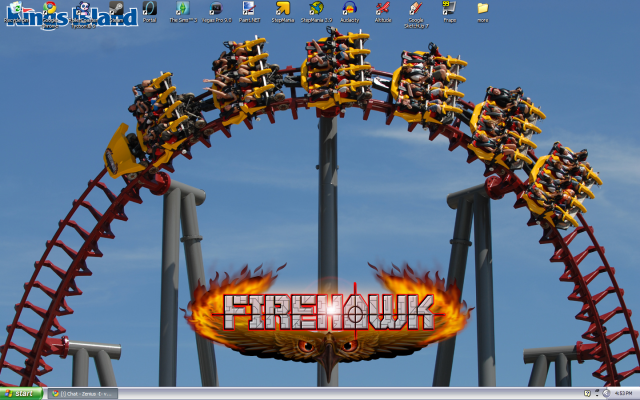The image size is (640, 400).
Task: Select The Sims 3 shortcut
Action: [x=183, y=11]
